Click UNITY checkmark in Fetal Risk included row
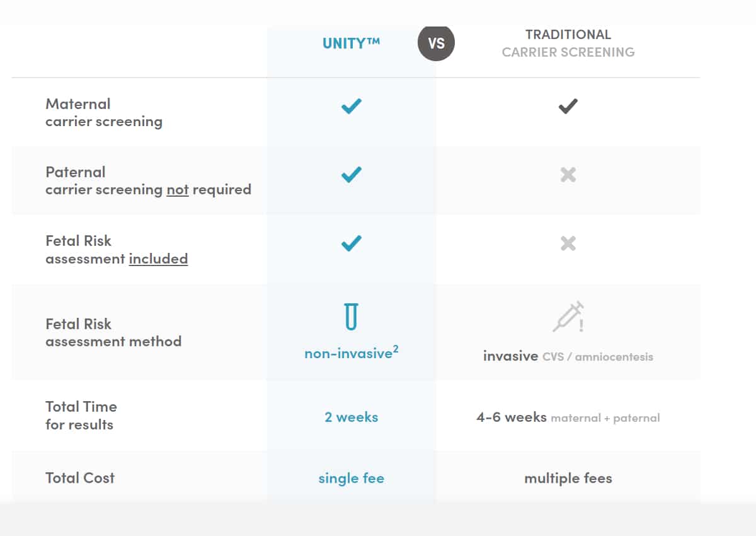The image size is (756, 536). (351, 243)
